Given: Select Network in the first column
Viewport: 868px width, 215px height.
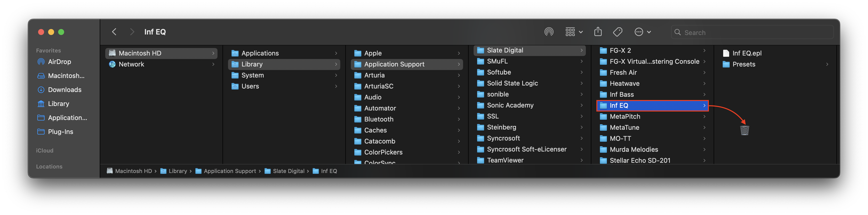Looking at the screenshot, I should pyautogui.click(x=161, y=64).
